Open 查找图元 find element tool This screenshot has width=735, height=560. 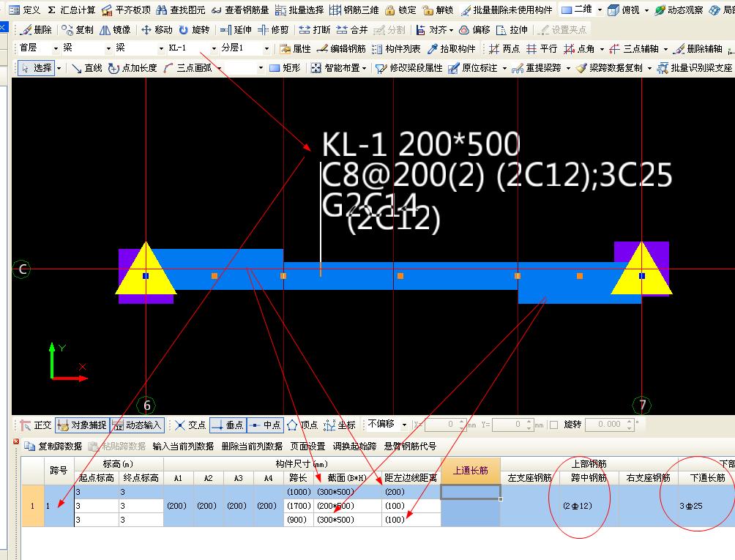(x=181, y=10)
